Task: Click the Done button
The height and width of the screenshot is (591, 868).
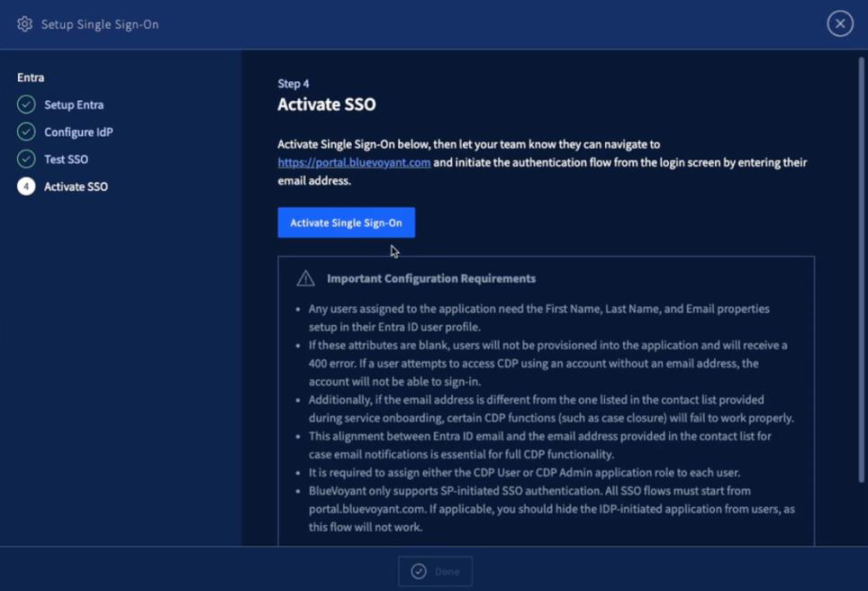Action: pos(435,571)
